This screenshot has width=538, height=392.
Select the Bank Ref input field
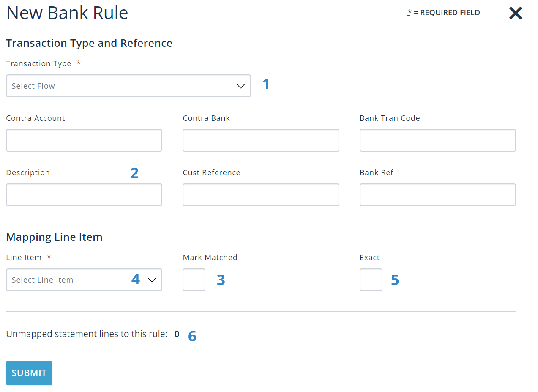coord(438,195)
